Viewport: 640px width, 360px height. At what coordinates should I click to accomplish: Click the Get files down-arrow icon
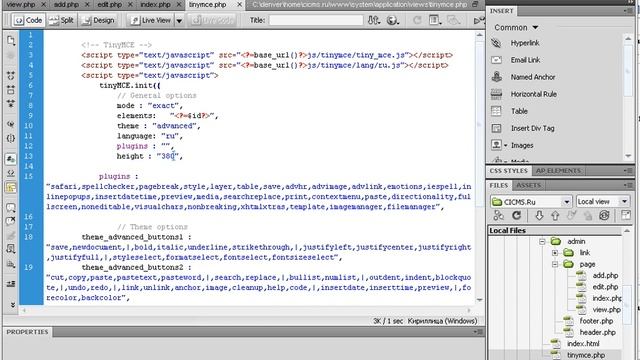[x=539, y=216]
